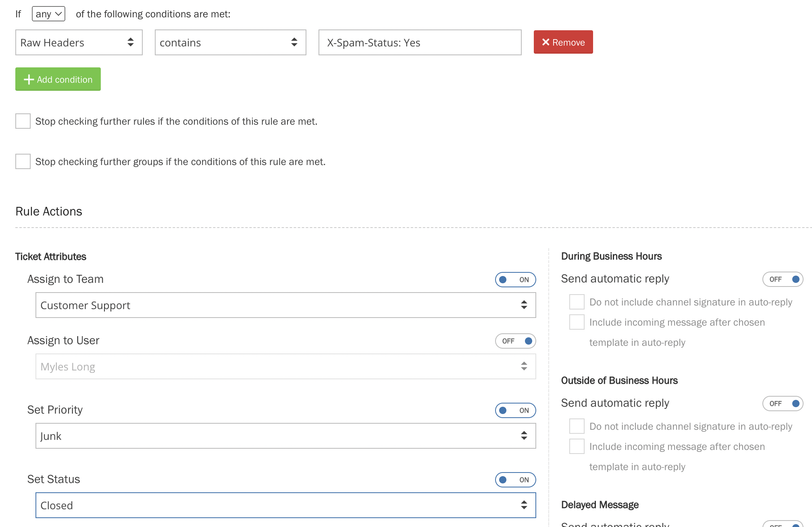812x527 pixels.
Task: Open the Raw Headers field dropdown
Action: [79, 42]
